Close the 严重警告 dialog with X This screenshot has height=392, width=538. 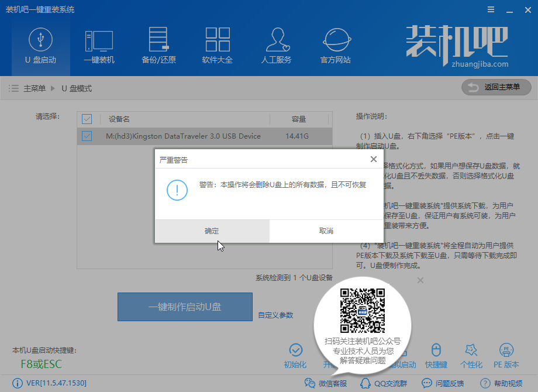[374, 159]
